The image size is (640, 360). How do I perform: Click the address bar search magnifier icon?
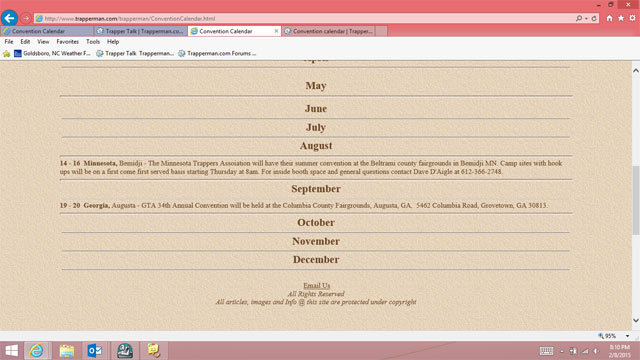pyautogui.click(x=579, y=18)
